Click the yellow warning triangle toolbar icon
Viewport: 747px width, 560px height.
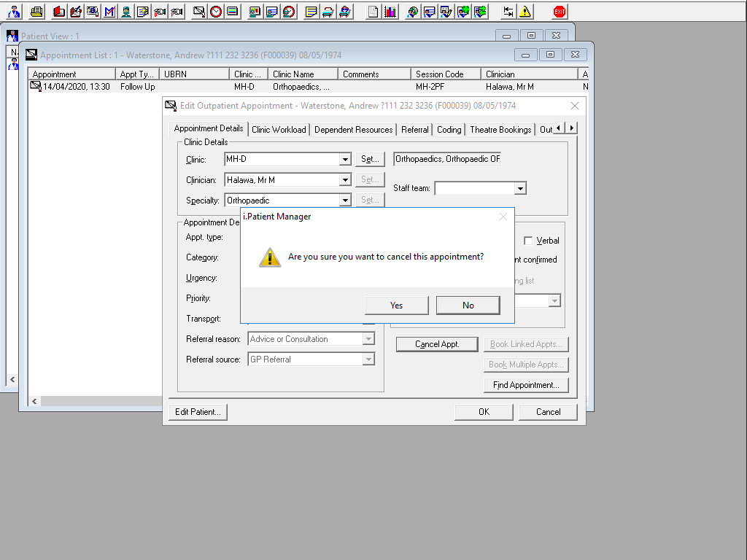[525, 12]
